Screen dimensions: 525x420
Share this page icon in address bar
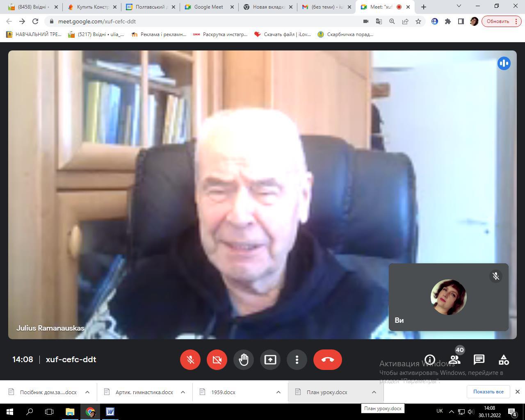pos(405,21)
